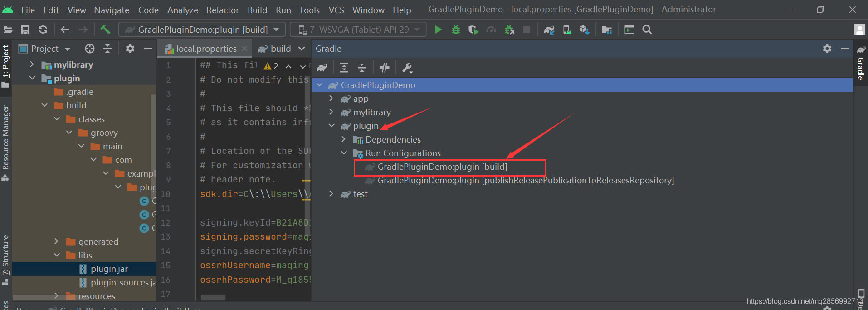Click Save All toolbar icon
868x310 pixels.
[x=25, y=30]
